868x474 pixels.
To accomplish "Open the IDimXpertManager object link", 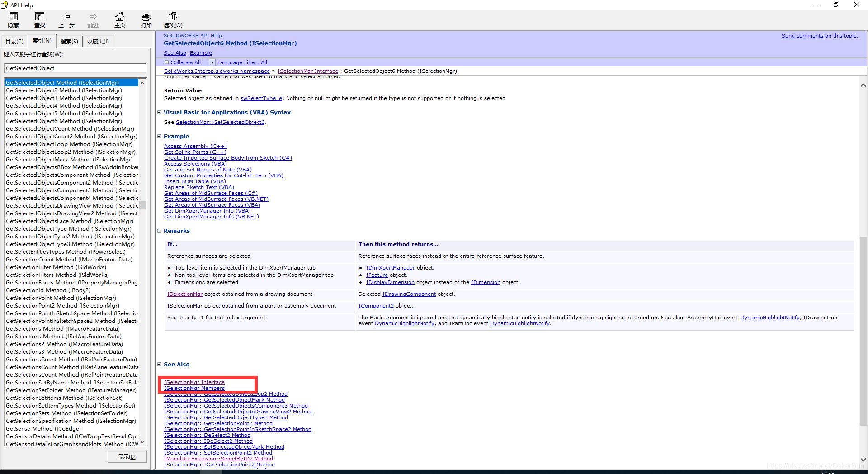I will 390,268.
